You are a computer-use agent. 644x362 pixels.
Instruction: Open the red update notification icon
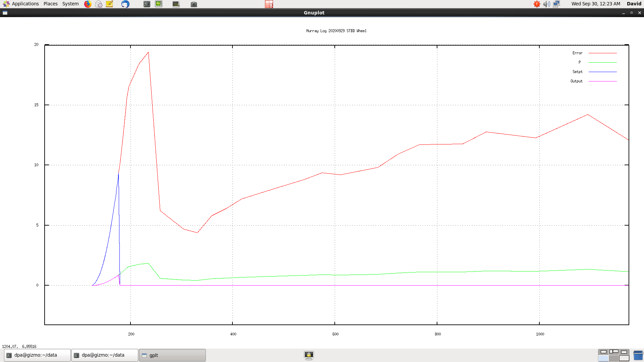pos(537,4)
